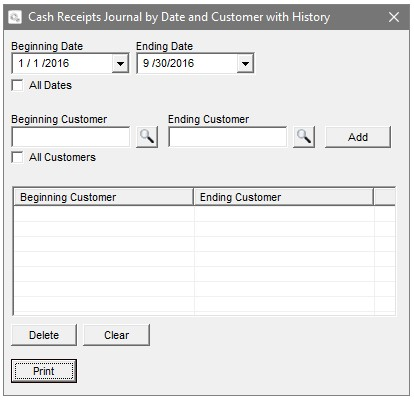Click the Beginning Customer column header

point(103,197)
